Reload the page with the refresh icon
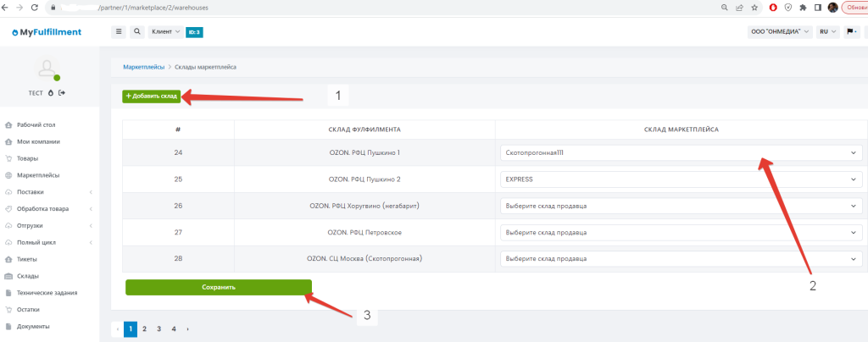The image size is (868, 342). coord(34,8)
